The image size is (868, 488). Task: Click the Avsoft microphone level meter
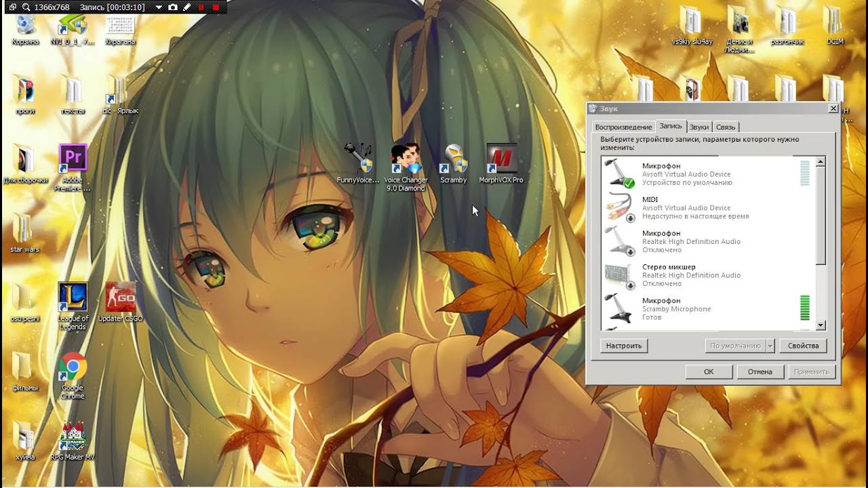(805, 173)
